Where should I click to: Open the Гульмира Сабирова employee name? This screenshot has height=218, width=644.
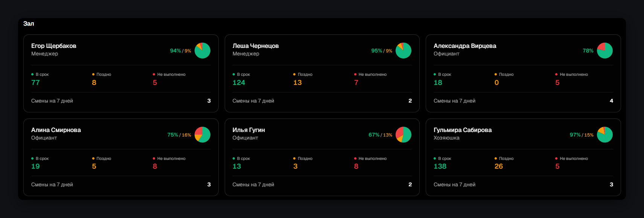[463, 130]
